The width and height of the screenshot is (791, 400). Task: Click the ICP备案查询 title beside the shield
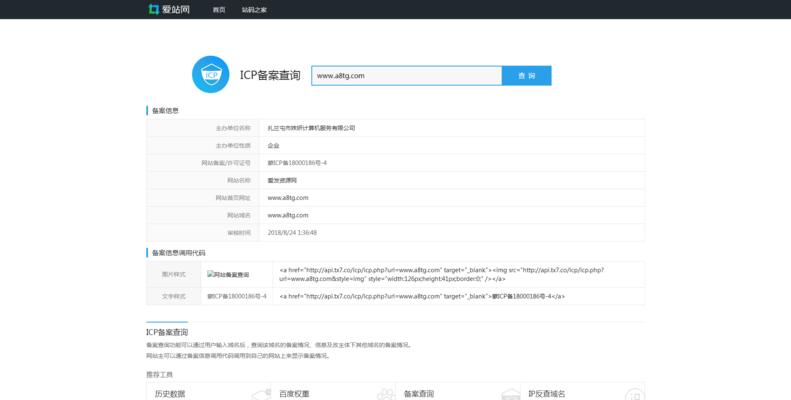(270, 75)
